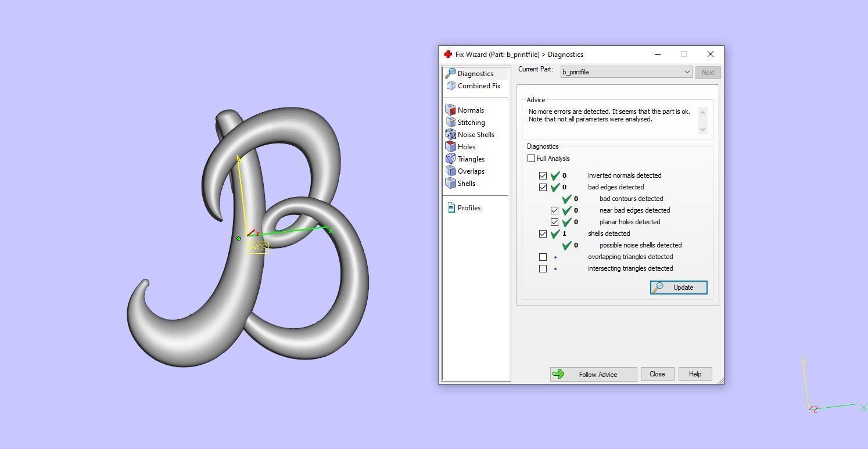Click the WCS label in the viewport
This screenshot has width=868, height=449.
pos(258,247)
